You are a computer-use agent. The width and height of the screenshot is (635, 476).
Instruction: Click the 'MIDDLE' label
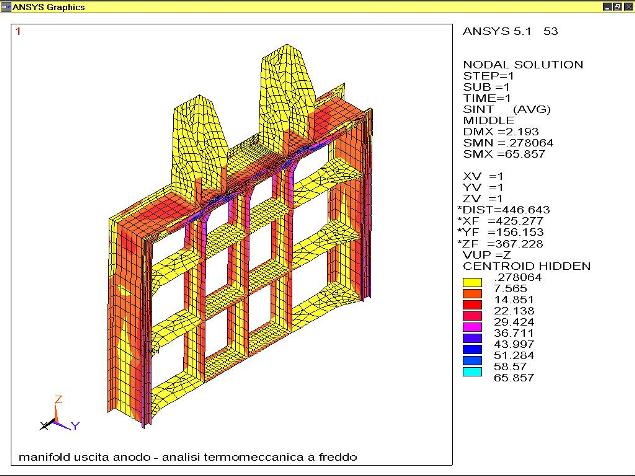tap(488, 120)
